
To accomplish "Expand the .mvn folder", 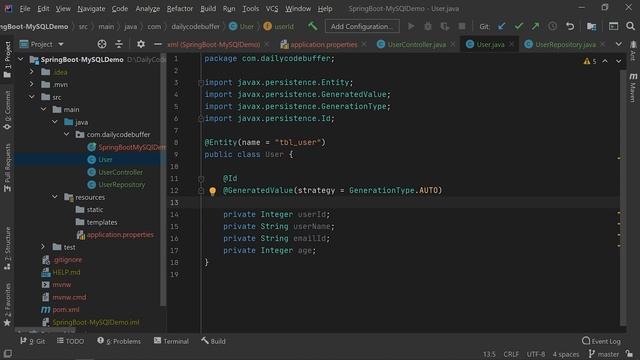I will coord(32,84).
